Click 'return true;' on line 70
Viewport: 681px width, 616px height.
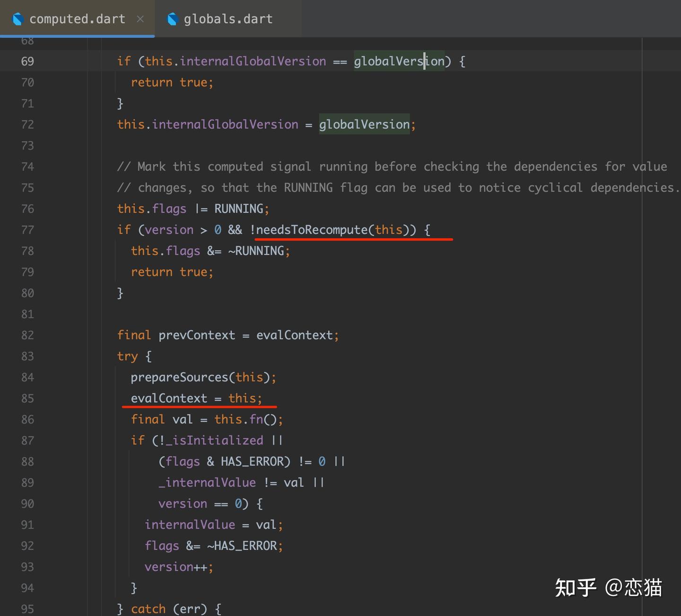pos(172,82)
